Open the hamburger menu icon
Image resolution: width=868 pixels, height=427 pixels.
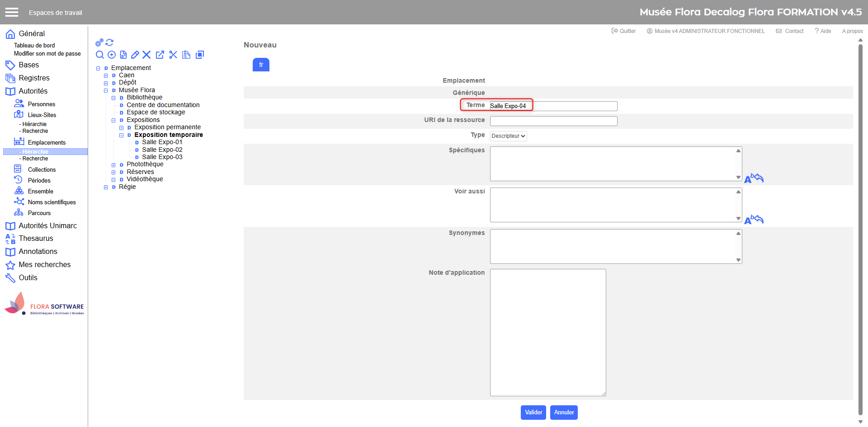tap(12, 12)
